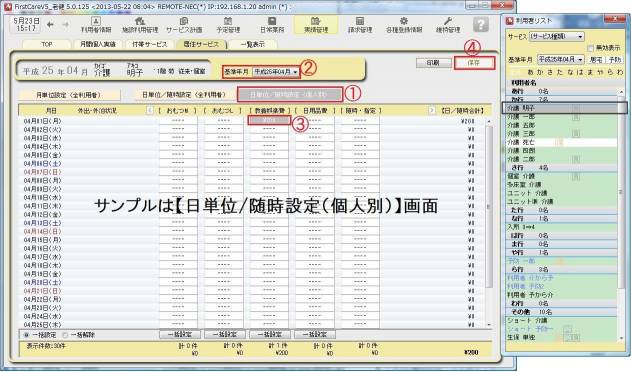The height and width of the screenshot is (372, 631).
Task: Select 介護 五郎 in 利用者リスト
Action: tap(561, 125)
